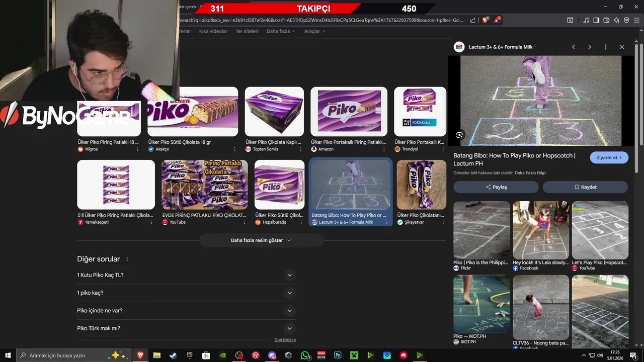Click the tab search icon in toolbar
This screenshot has width=644, height=362.
(x=570, y=20)
